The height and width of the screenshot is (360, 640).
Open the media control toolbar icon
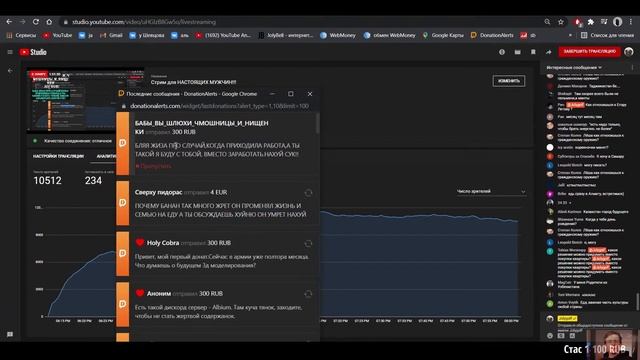click(604, 22)
